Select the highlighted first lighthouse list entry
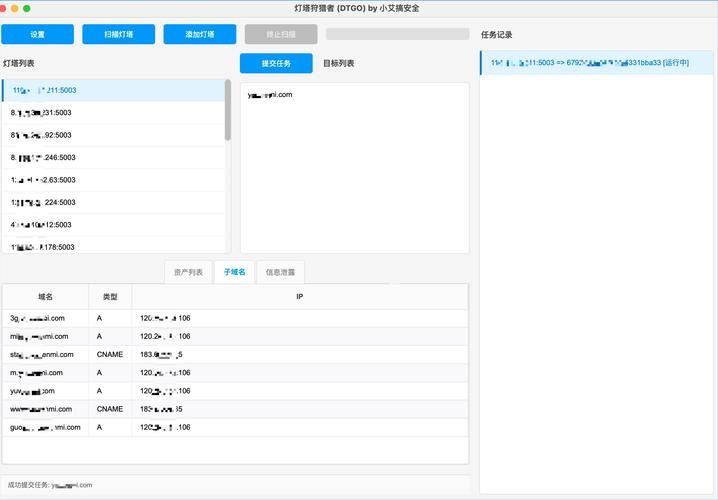 click(x=112, y=90)
